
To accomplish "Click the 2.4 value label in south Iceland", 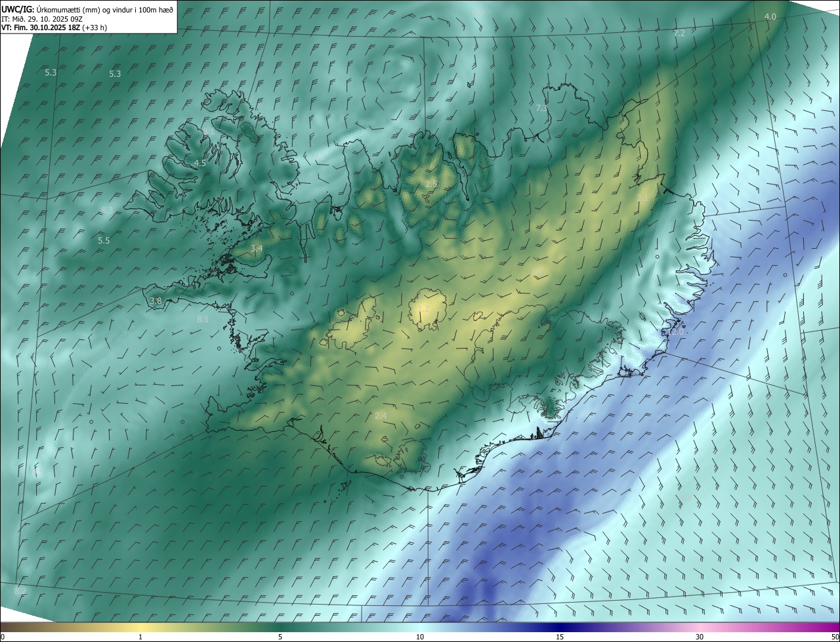I will (x=381, y=416).
